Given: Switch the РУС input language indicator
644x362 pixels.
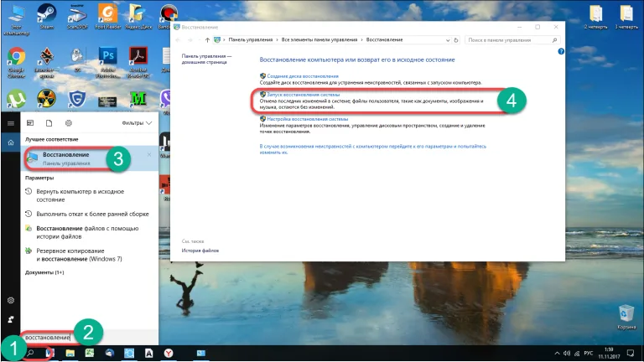Looking at the screenshot, I should [x=588, y=353].
